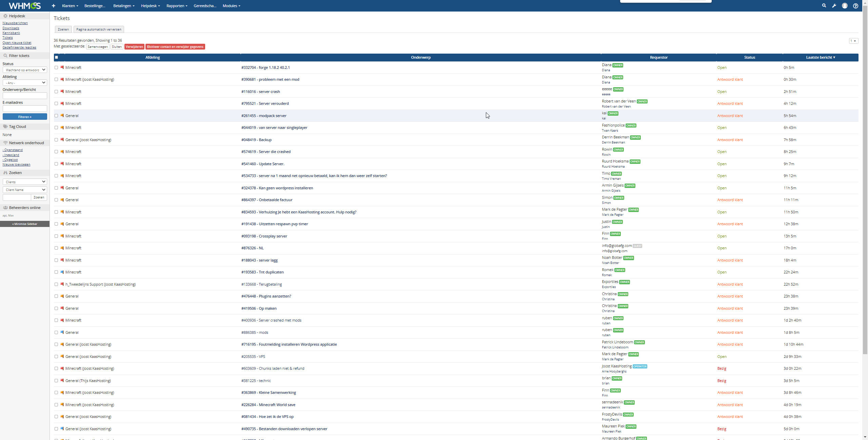Click priority flag of ticket #332704
The image size is (868, 440).
tap(62, 68)
